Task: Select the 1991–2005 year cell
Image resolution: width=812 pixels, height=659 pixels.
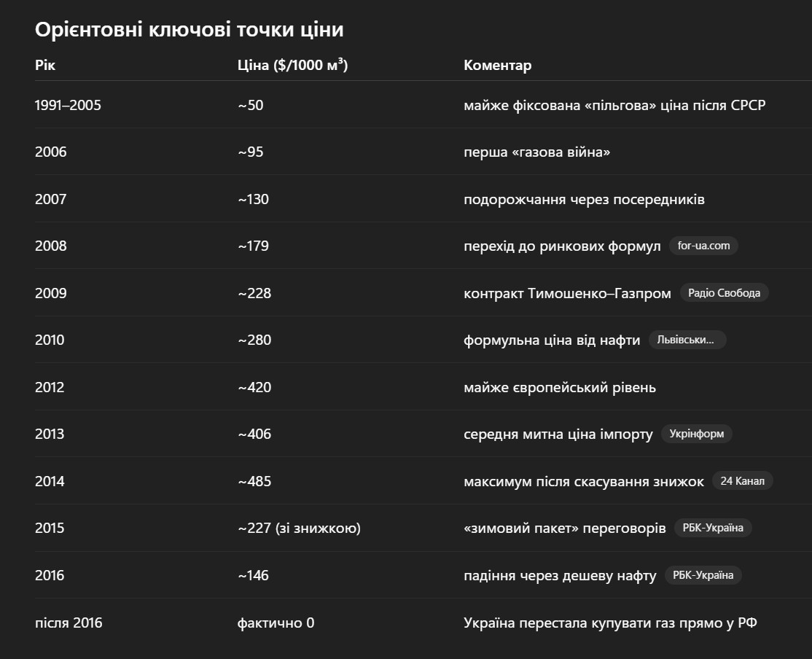Action: pos(68,105)
